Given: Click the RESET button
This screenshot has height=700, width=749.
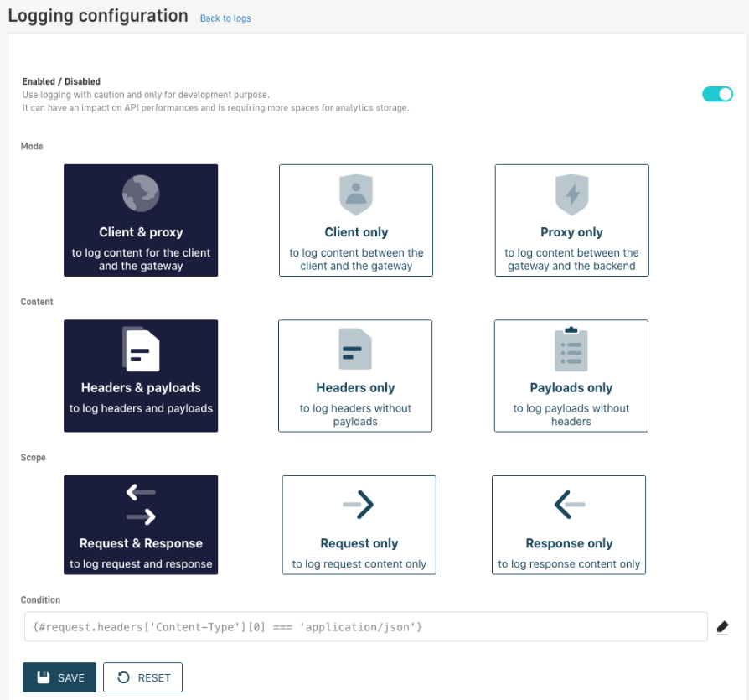Looking at the screenshot, I should coord(142,677).
